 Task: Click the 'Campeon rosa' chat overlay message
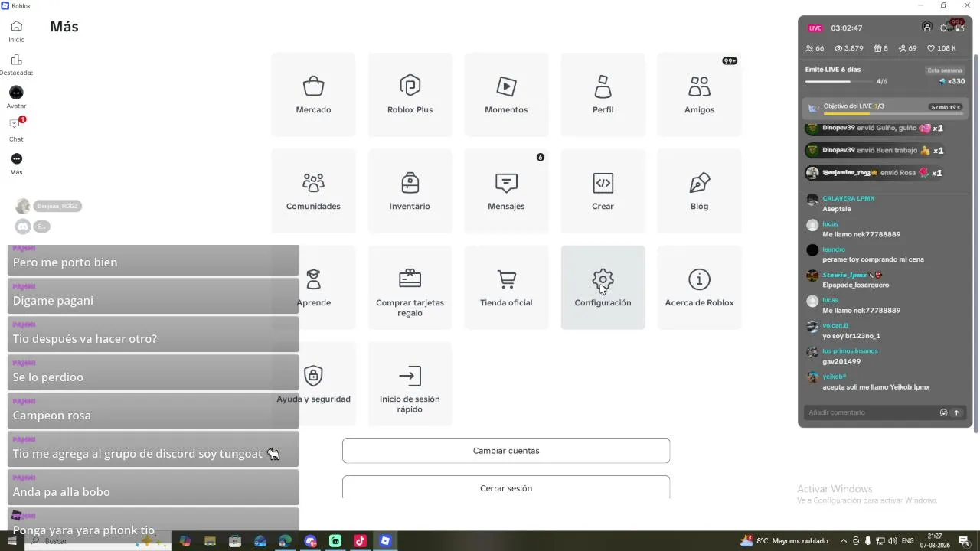pos(153,411)
